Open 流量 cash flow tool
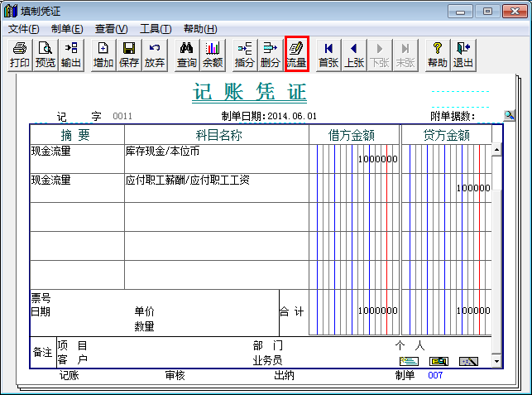 pos(296,54)
